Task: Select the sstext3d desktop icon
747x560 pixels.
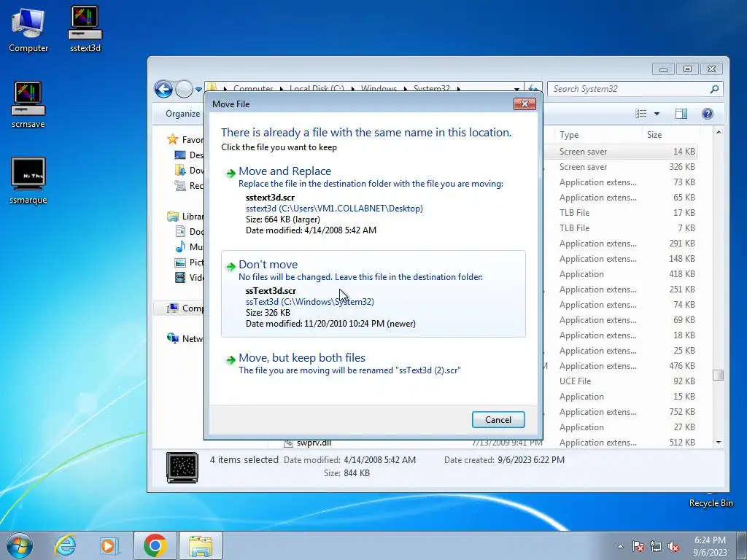Action: tap(85, 29)
